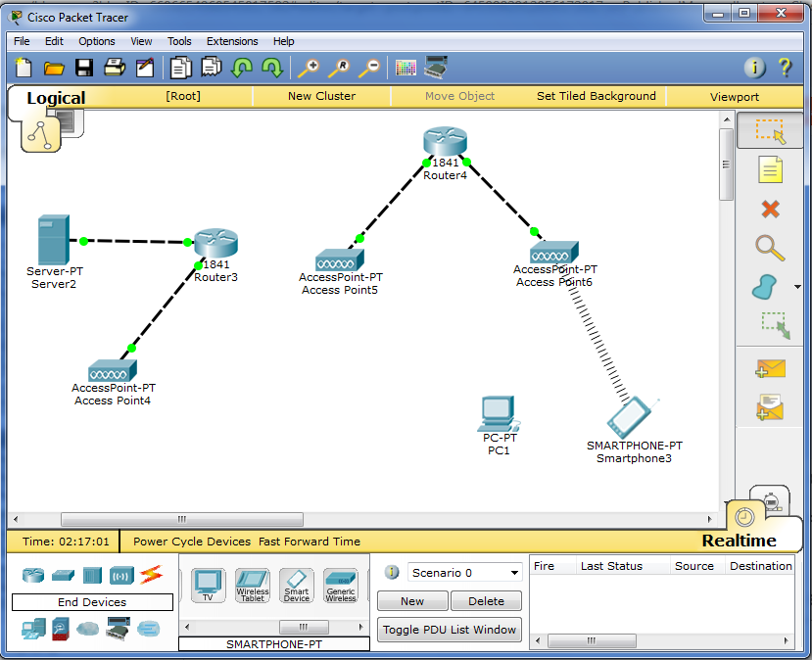812x660 pixels.
Task: Click the New scenario button
Action: [x=412, y=601]
